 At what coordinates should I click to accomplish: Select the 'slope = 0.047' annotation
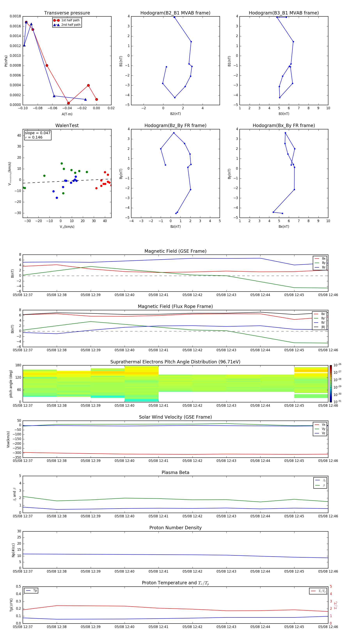[37, 133]
